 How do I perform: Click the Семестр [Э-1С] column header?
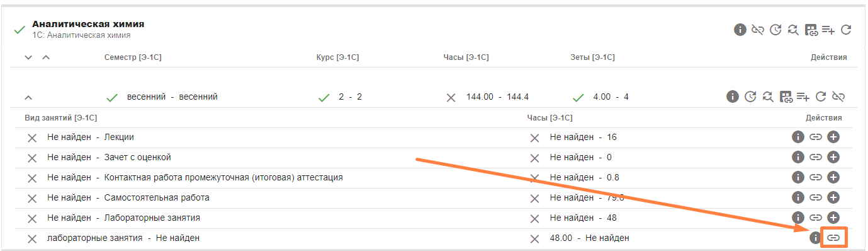point(133,57)
